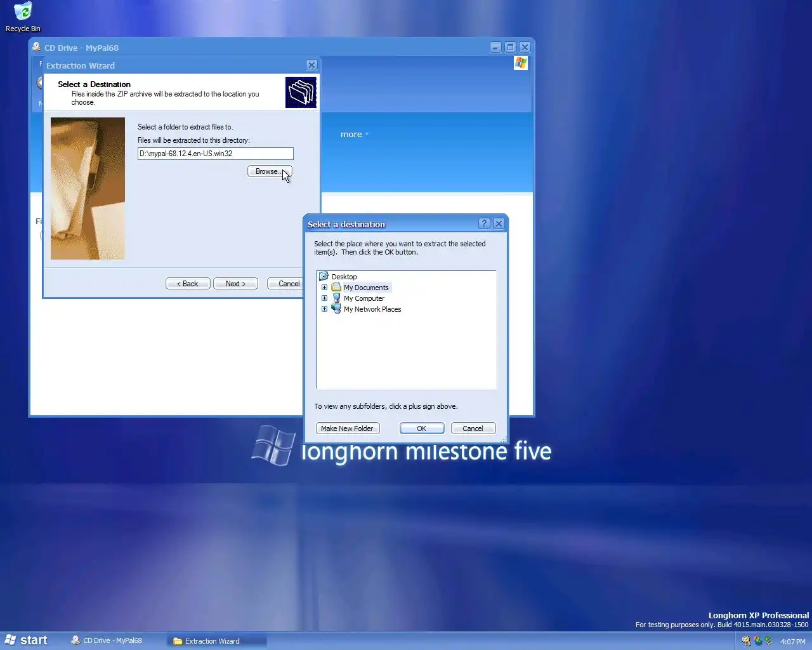Viewport: 812px width, 650px height.
Task: Click the CD Drive window title bar icon
Action: 37,47
